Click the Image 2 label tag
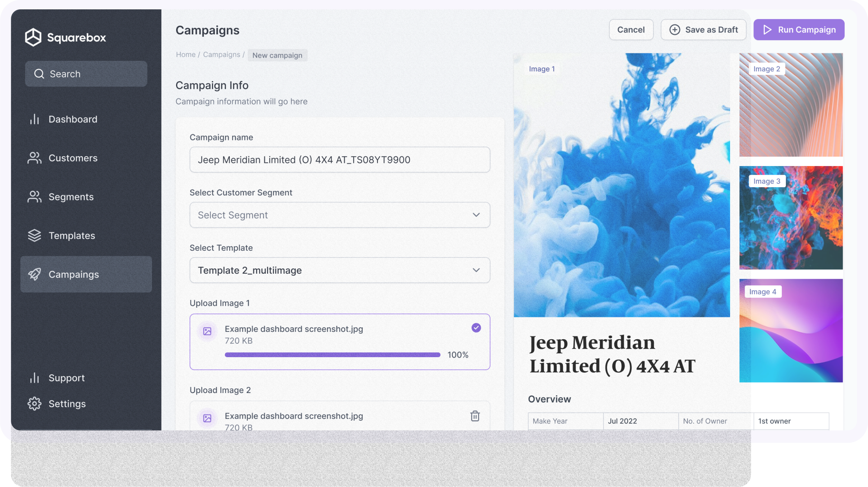Image resolution: width=868 pixels, height=487 pixels. pos(767,69)
